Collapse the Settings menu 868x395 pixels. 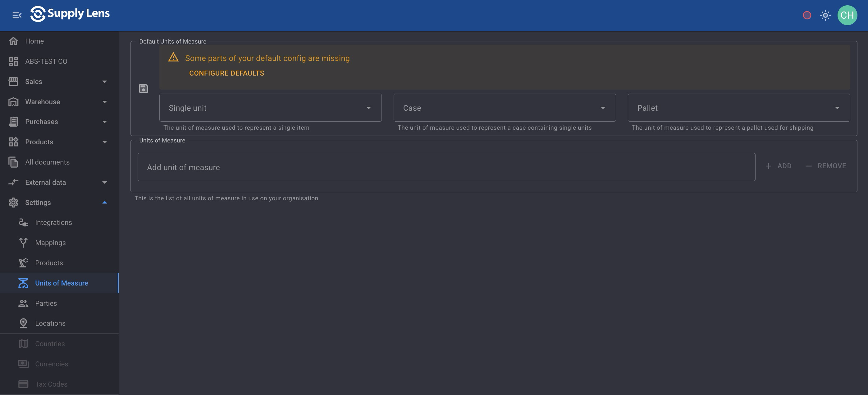click(x=59, y=203)
